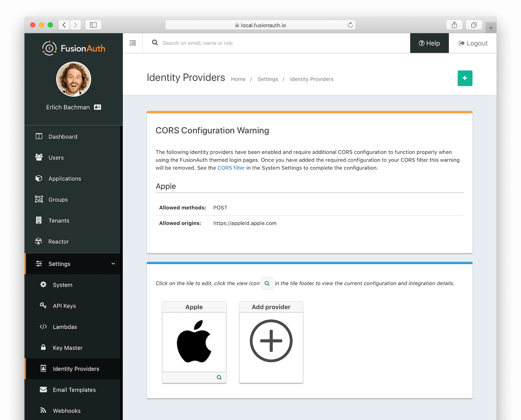The width and height of the screenshot is (521, 420).
Task: Open the Applications menu item
Action: [x=72, y=179]
